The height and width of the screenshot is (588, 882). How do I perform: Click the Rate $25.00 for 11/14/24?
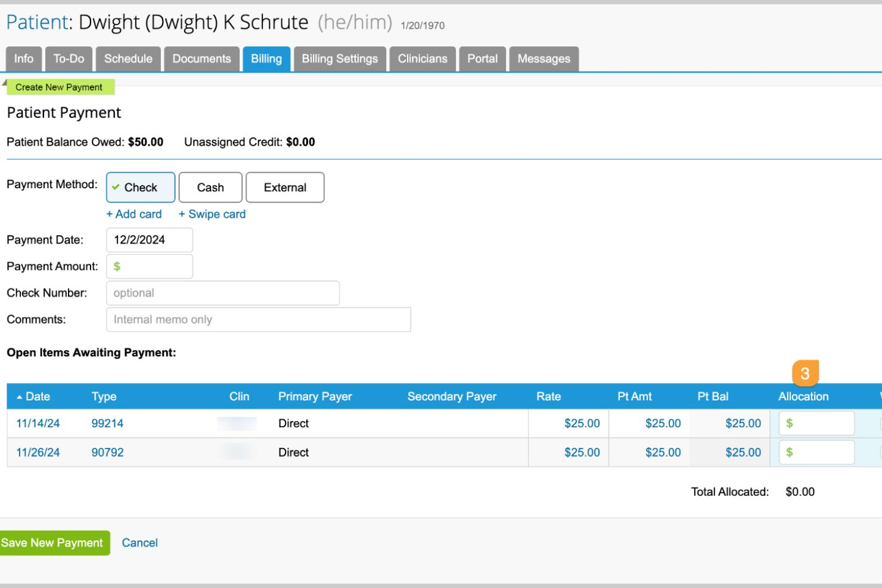582,424
